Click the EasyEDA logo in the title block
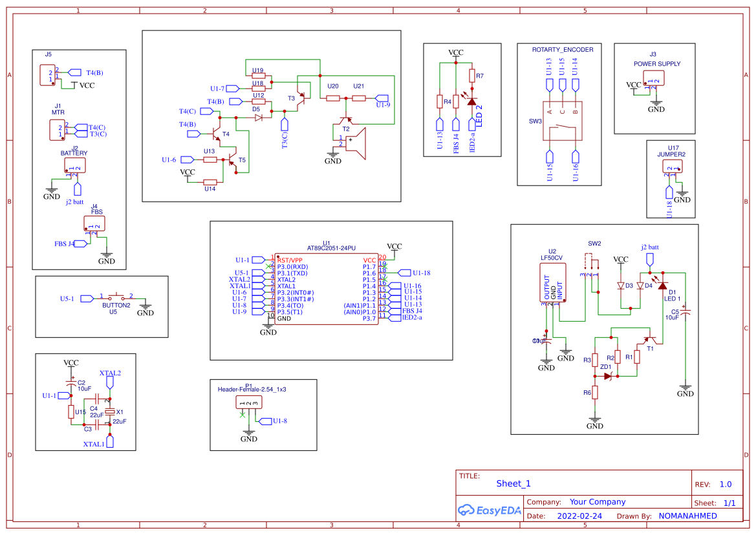The height and width of the screenshot is (535, 756). tap(490, 510)
